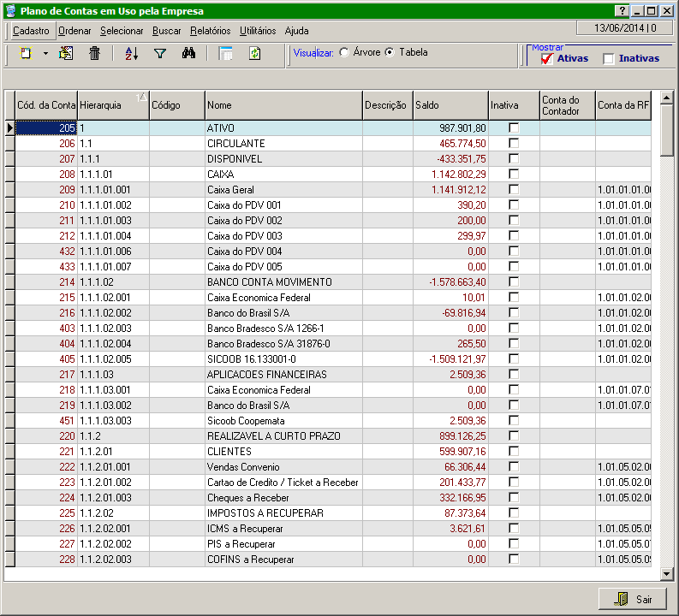This screenshot has width=679, height=616.
Task: Click the funnel filter icon
Action: click(x=159, y=54)
